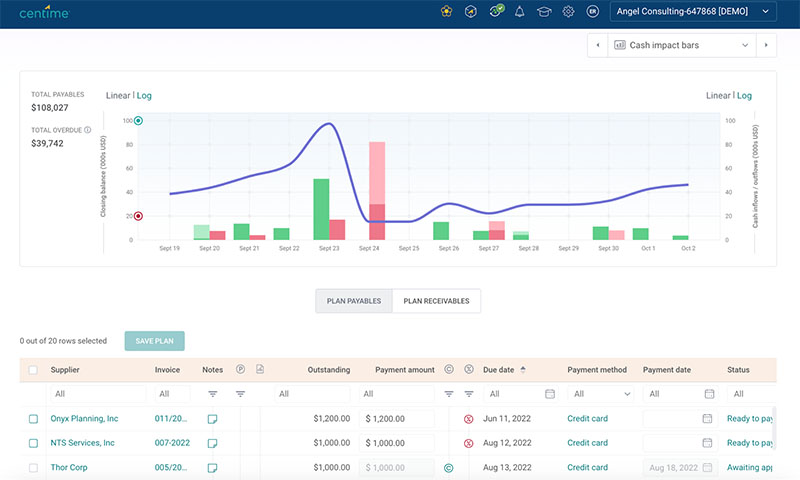The height and width of the screenshot is (480, 800).
Task: Open the NTS Services, Inc supplier link
Action: (x=82, y=443)
